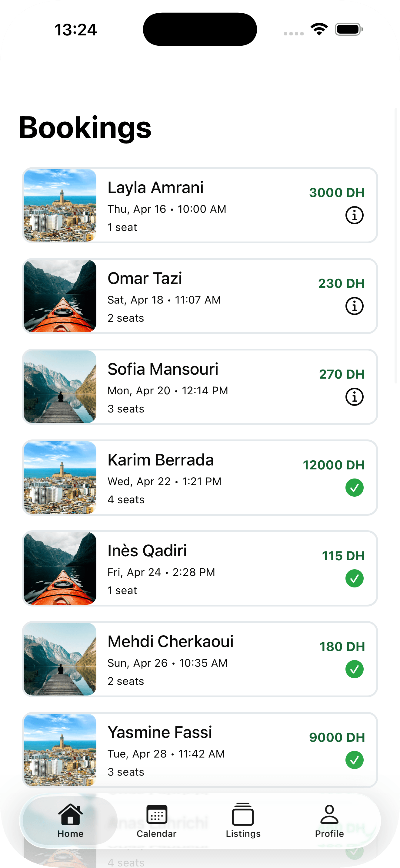The height and width of the screenshot is (868, 400).
Task: Tap info icon for Sofia Mansouri booking
Action: [354, 397]
